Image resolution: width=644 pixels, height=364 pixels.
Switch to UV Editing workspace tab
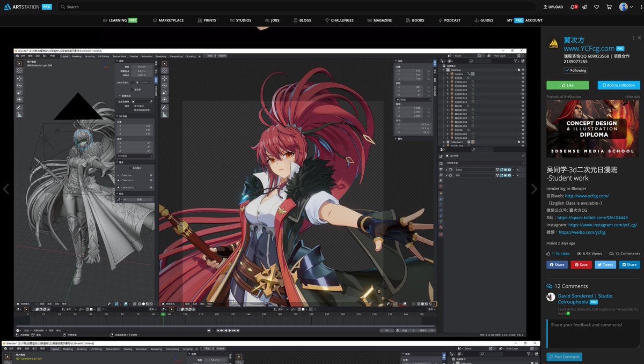tap(103, 56)
